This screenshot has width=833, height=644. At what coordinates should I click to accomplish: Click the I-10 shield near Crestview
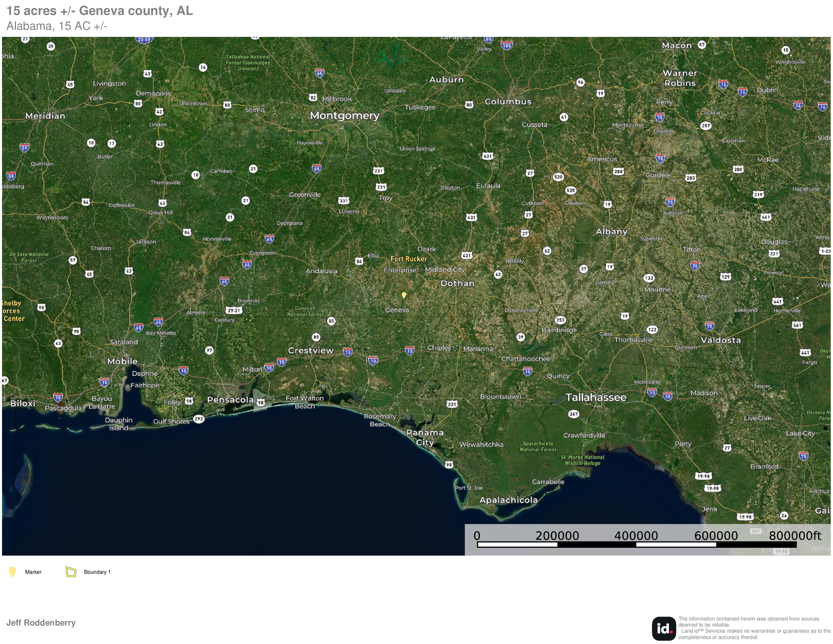pos(348,352)
